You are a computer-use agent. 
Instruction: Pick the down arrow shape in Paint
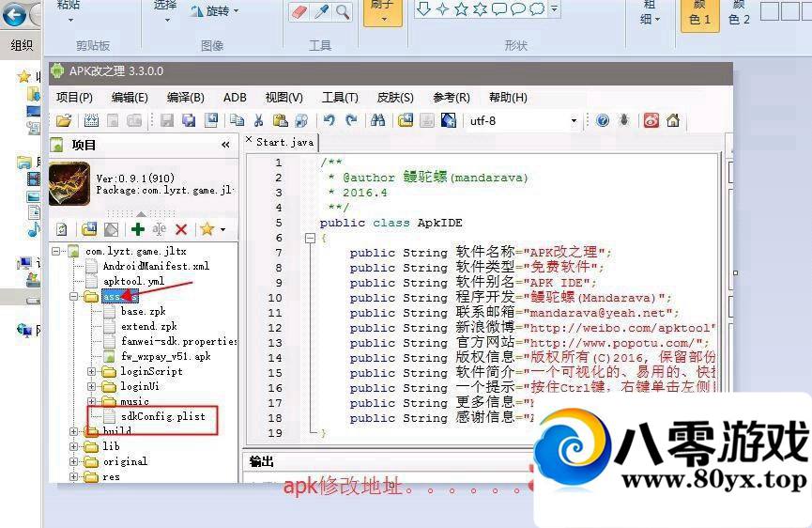pos(423,8)
